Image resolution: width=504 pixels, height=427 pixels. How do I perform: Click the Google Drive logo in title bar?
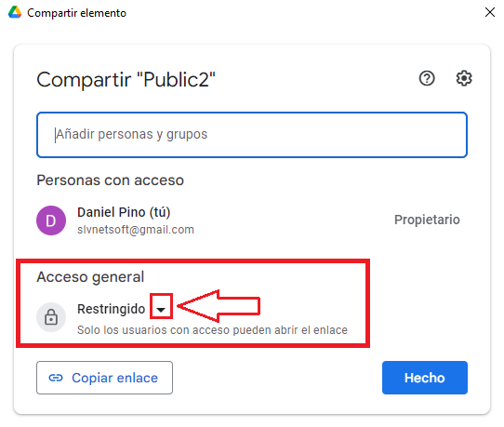[x=15, y=12]
